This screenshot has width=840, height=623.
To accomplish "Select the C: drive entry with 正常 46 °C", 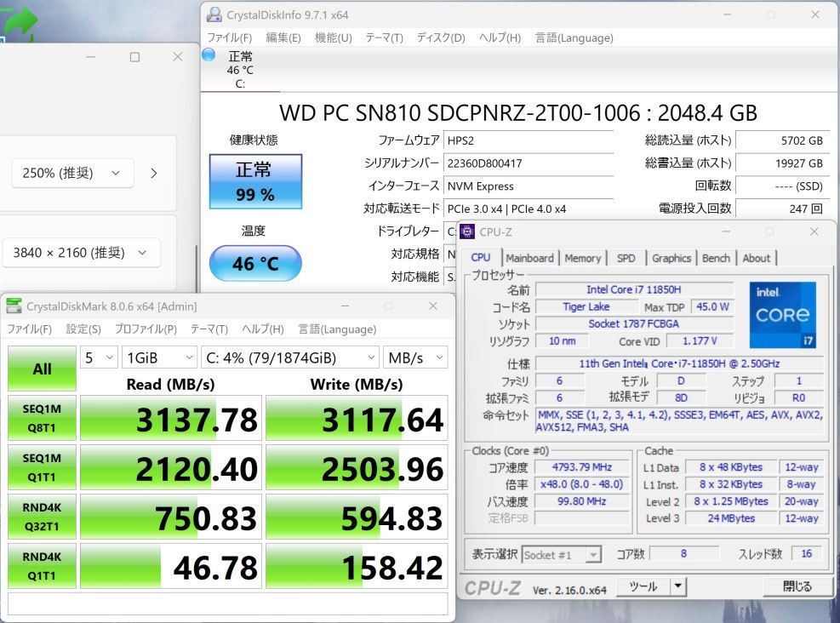I will coord(241,70).
